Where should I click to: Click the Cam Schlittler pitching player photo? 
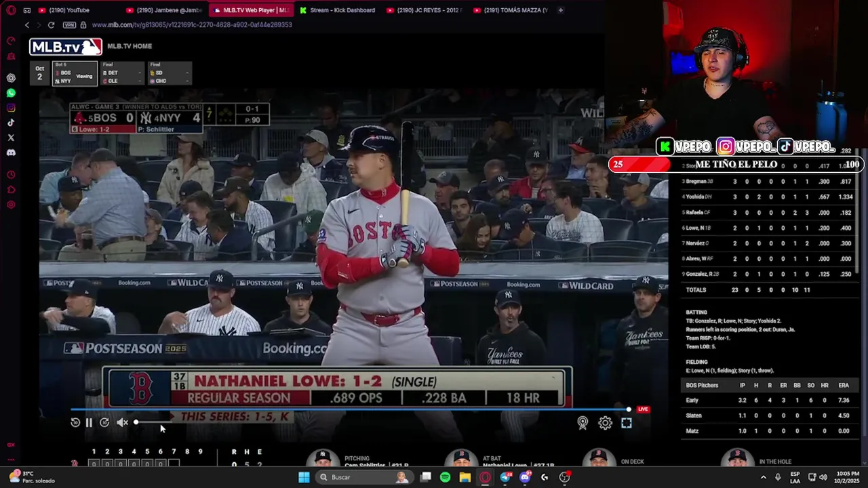(x=323, y=458)
